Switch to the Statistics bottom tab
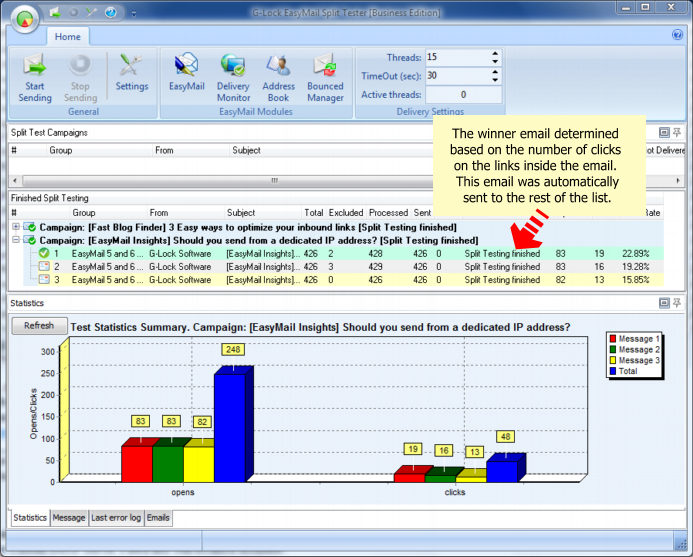This screenshot has height=557, width=693. click(30, 518)
